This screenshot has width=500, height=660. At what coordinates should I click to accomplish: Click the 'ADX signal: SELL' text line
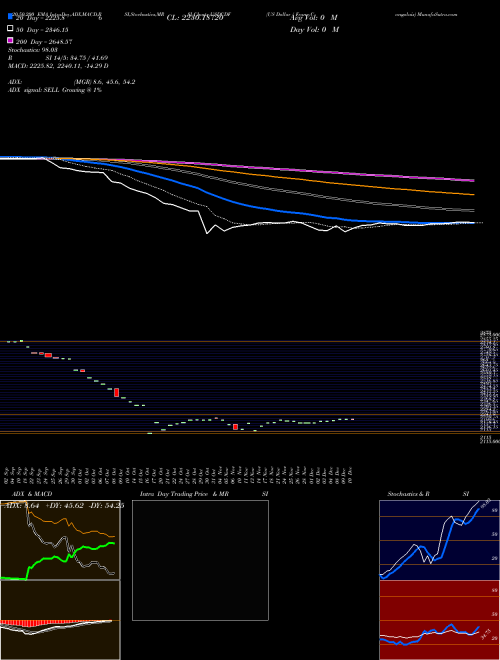coord(55,90)
